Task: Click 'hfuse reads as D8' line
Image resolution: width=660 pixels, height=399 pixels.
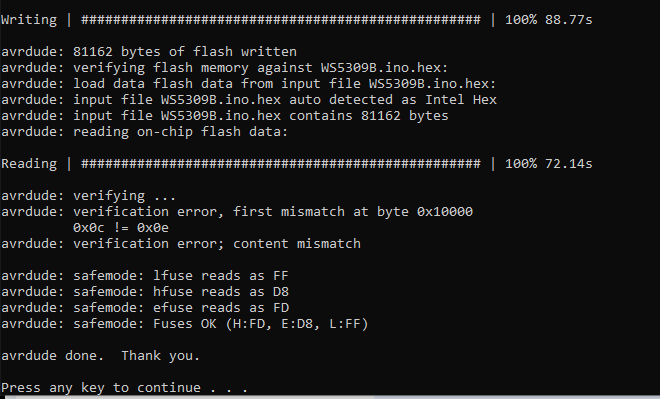Action: (145, 292)
